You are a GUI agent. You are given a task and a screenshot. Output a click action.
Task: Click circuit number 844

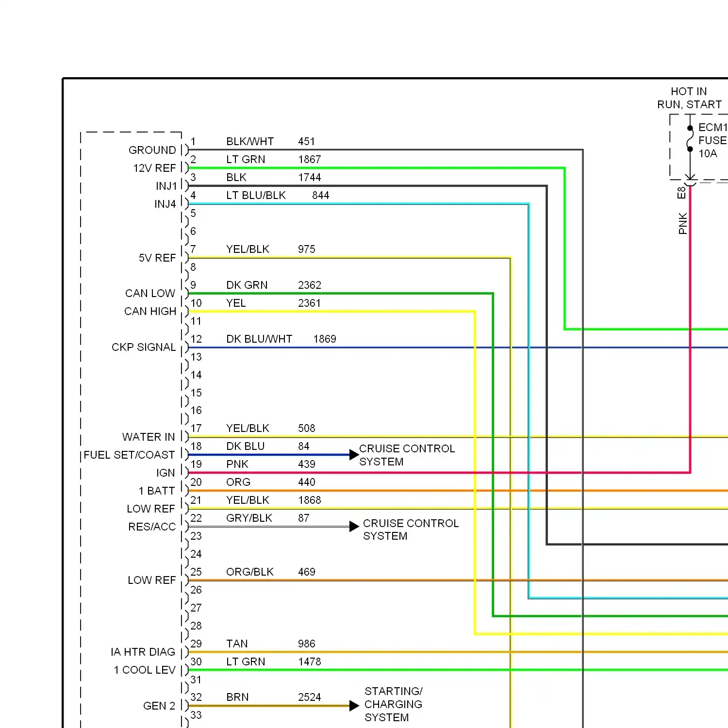(x=321, y=196)
